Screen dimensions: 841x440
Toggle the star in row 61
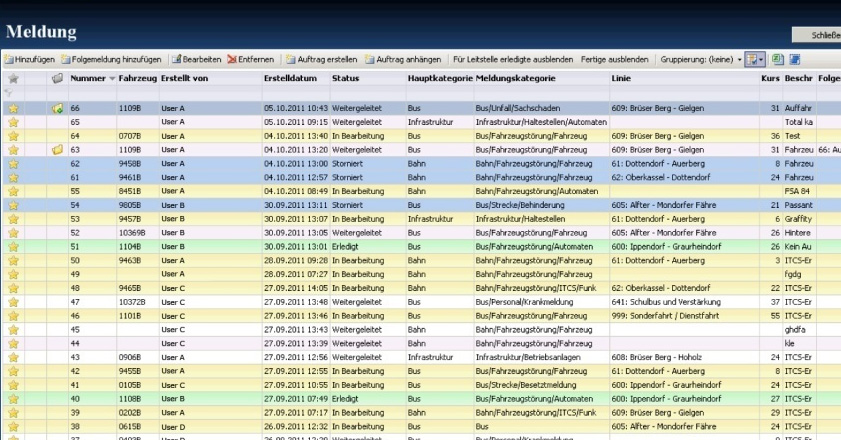(13, 178)
